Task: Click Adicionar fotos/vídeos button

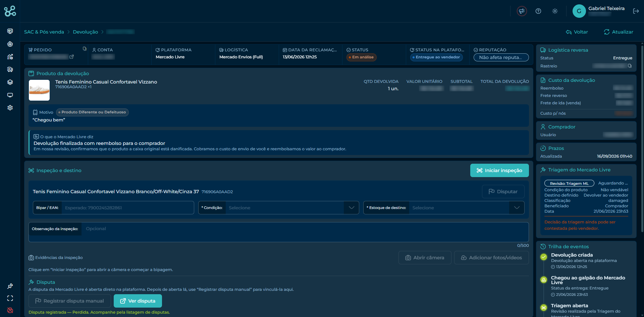Action: click(491, 258)
